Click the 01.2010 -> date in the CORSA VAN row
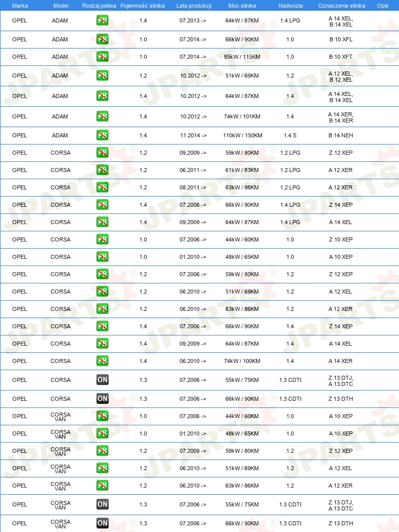 193,433
